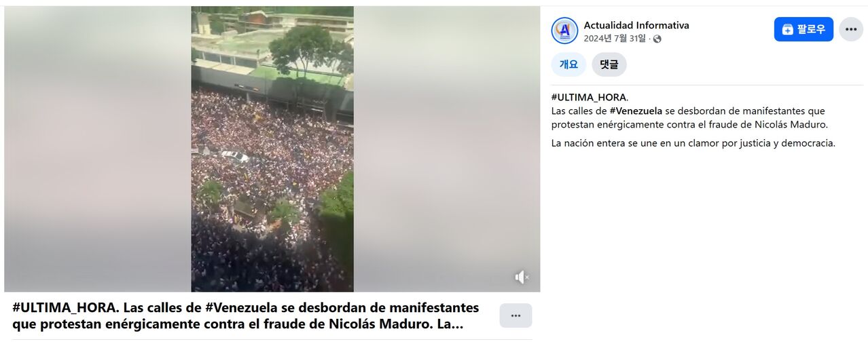Open the Actualidad Informativa profile picture
This screenshot has width=868, height=344.
tap(564, 31)
